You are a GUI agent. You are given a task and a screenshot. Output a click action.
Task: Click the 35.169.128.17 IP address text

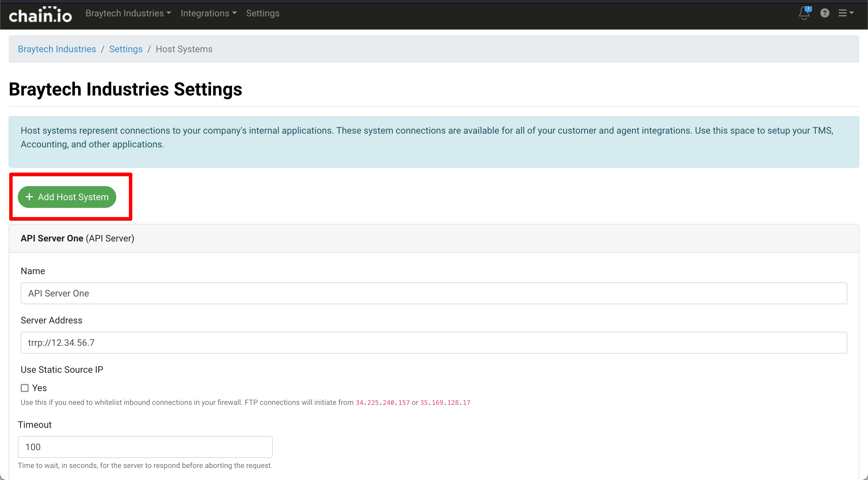pyautogui.click(x=445, y=403)
